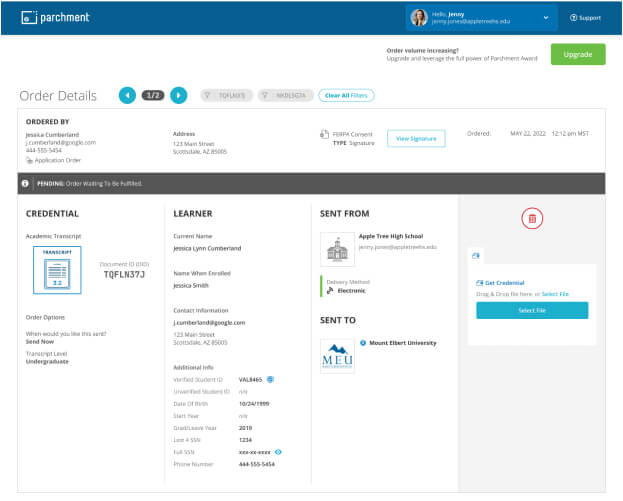Remove the TQFLN37J filter chip

226,95
